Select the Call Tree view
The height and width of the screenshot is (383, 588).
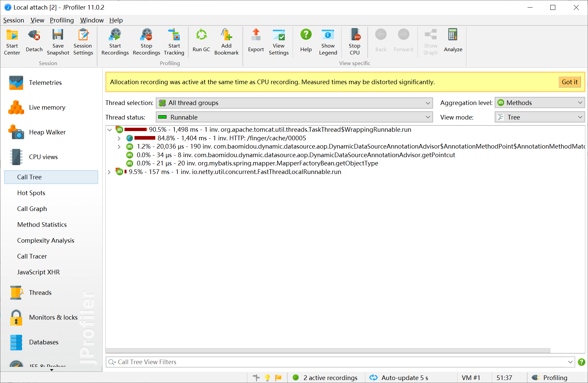(x=51, y=177)
